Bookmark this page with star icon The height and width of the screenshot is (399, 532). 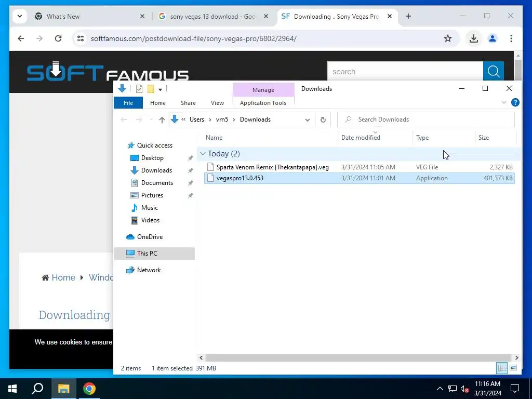coord(448,38)
